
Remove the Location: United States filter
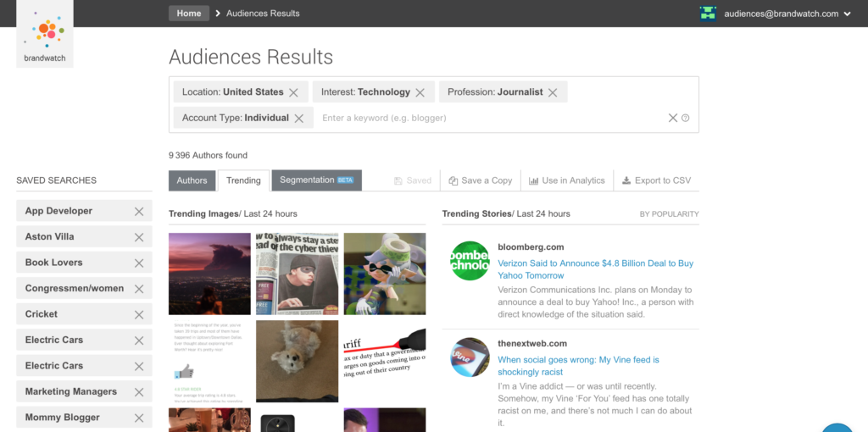click(293, 92)
